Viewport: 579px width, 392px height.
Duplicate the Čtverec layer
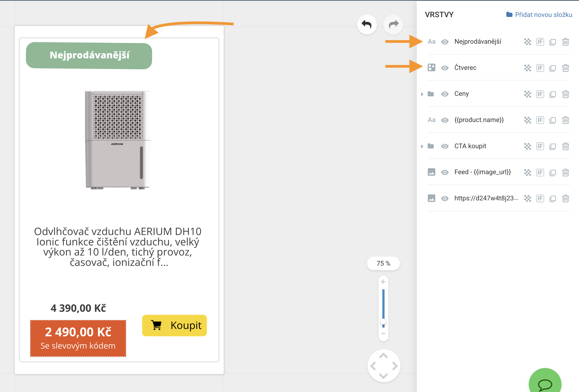pos(553,68)
